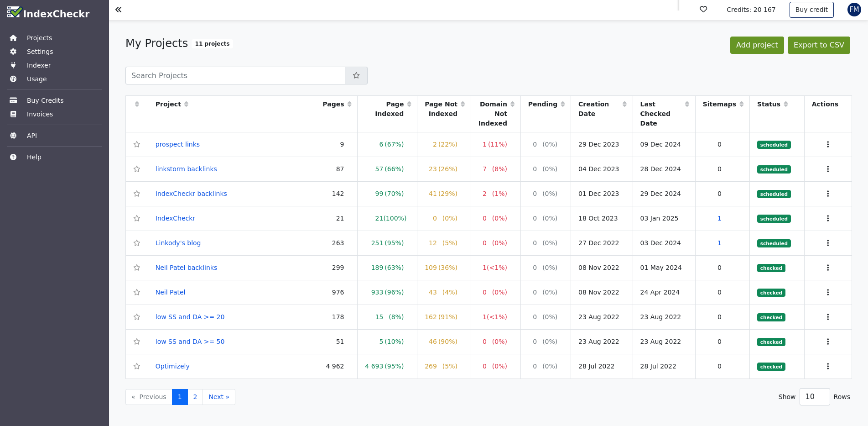This screenshot has width=868, height=426.
Task: Star the prospect links project
Action: [x=137, y=144]
